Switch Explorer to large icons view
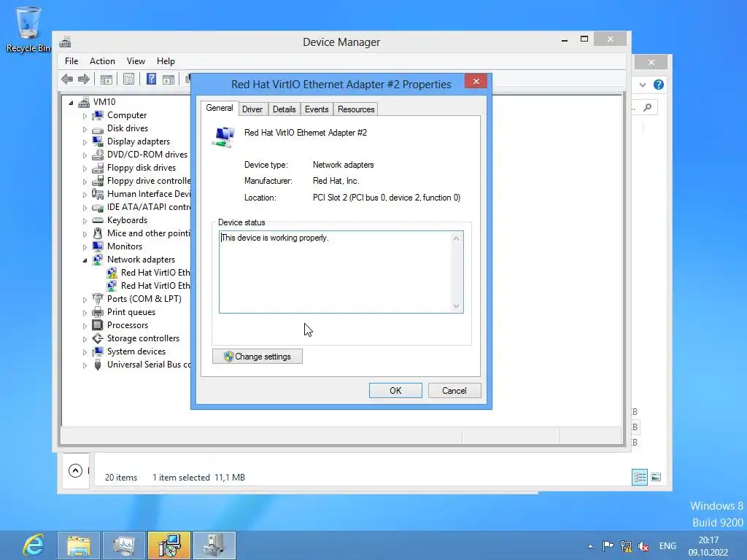 [656, 477]
